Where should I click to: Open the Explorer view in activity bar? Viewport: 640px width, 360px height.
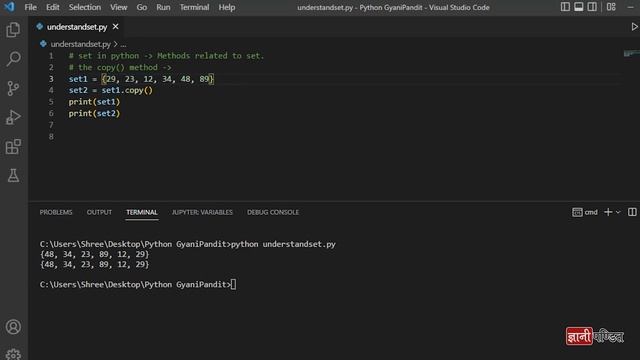coord(13,30)
